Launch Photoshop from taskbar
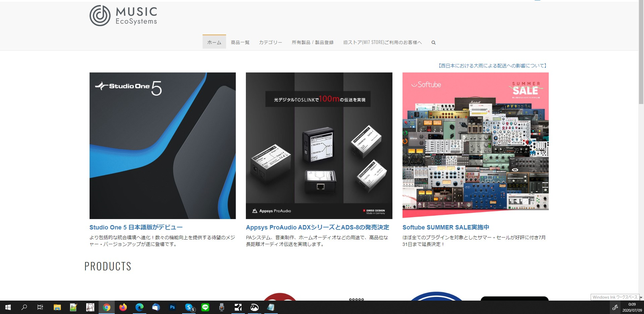Screen dimensions: 644x314 coord(172,307)
